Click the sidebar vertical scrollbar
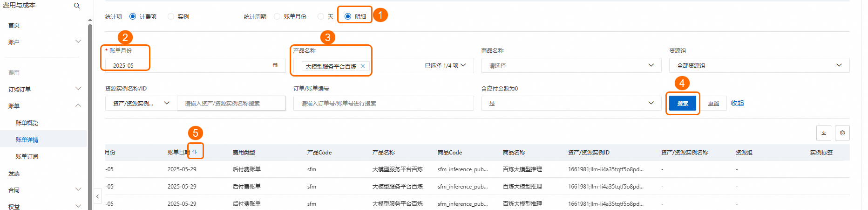 coord(90,117)
